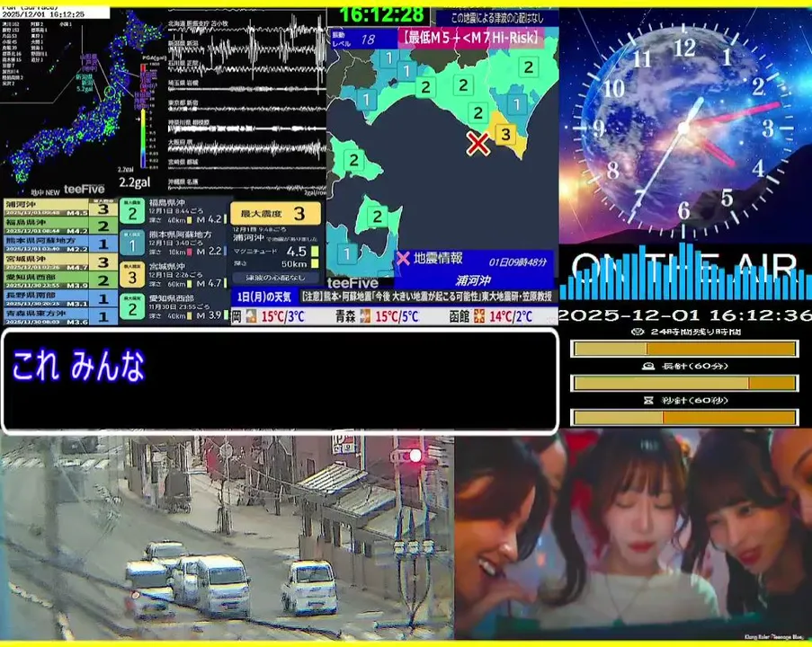Click the sunny weather icon next to 函館
The image size is (812, 647).
tap(479, 315)
